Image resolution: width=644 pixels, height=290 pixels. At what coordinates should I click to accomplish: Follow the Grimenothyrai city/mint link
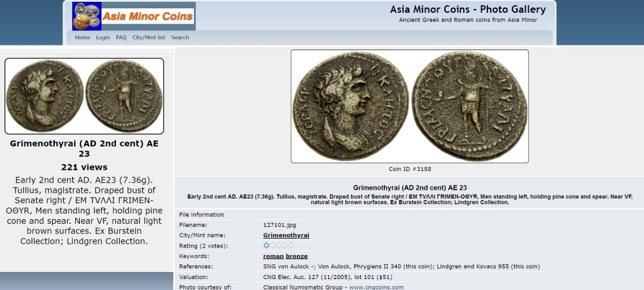(286, 235)
